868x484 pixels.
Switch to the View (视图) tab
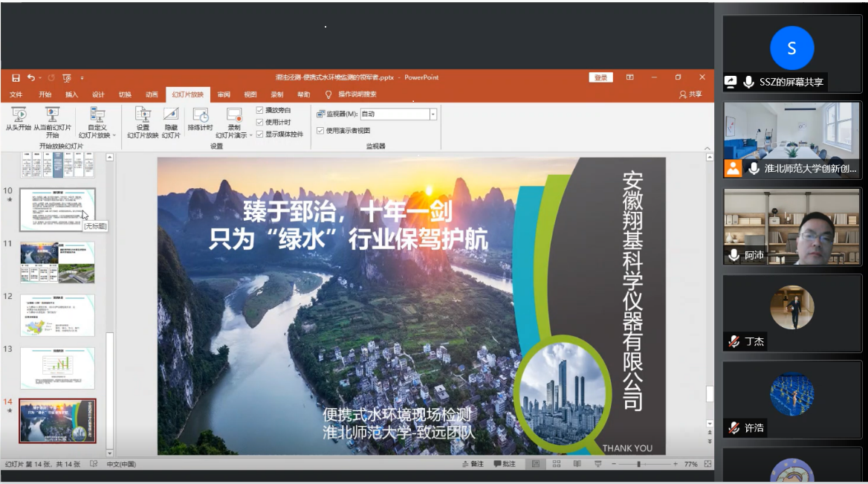(250, 94)
